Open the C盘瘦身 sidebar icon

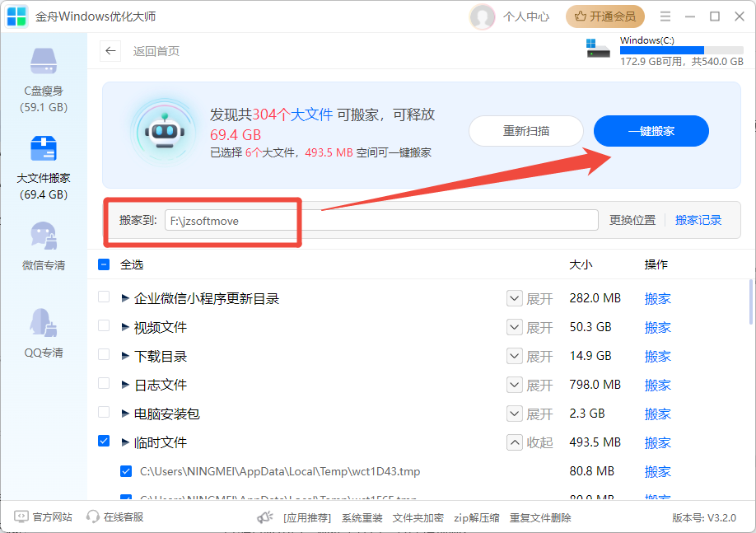44,61
